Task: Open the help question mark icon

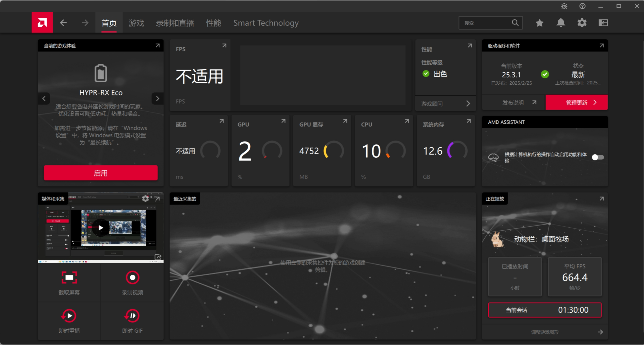Action: click(x=582, y=6)
